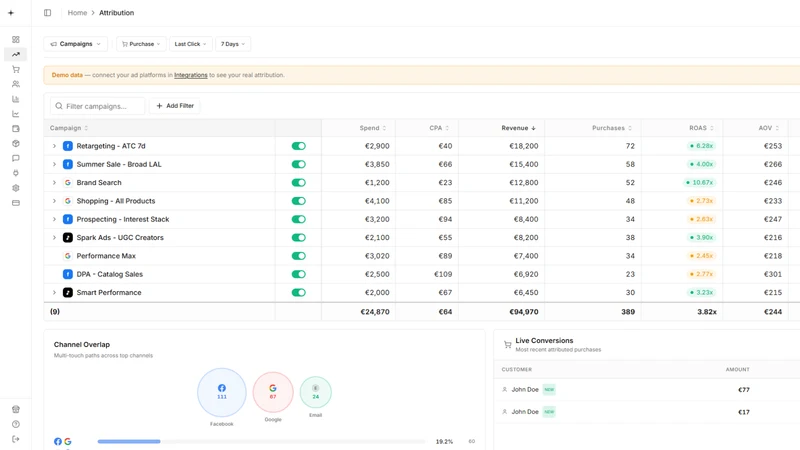Turn off Shopping - All Products toggle
Viewport: 800px width, 450px height.
click(298, 201)
